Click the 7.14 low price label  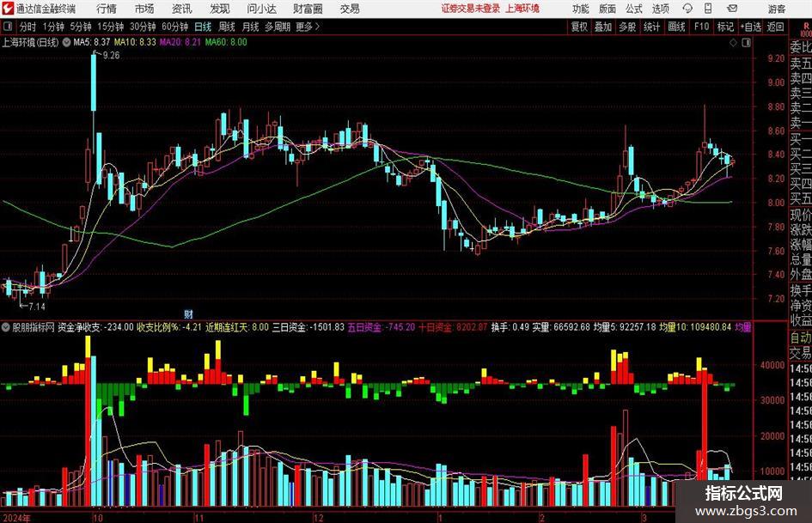(36, 307)
